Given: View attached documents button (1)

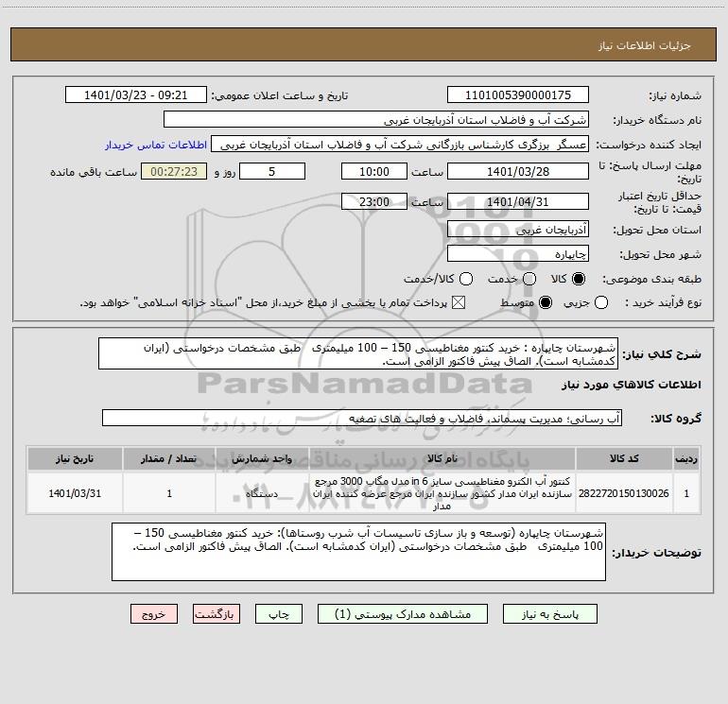Looking at the screenshot, I should point(403,614).
